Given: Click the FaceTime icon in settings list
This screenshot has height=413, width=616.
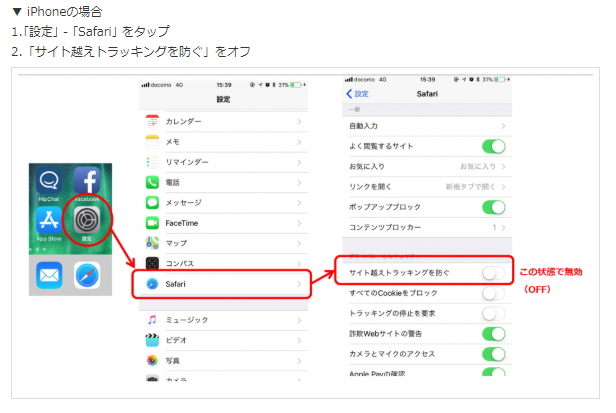Looking at the screenshot, I should click(153, 222).
